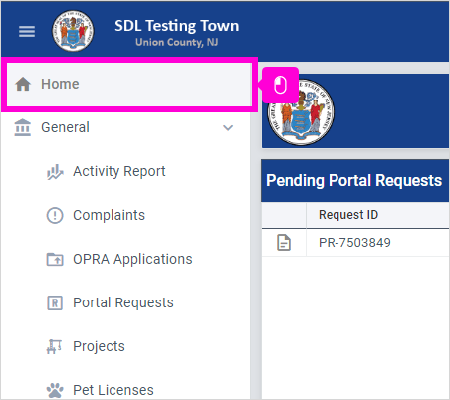
Task: Click the New Jersey seal in header
Action: coord(73,31)
